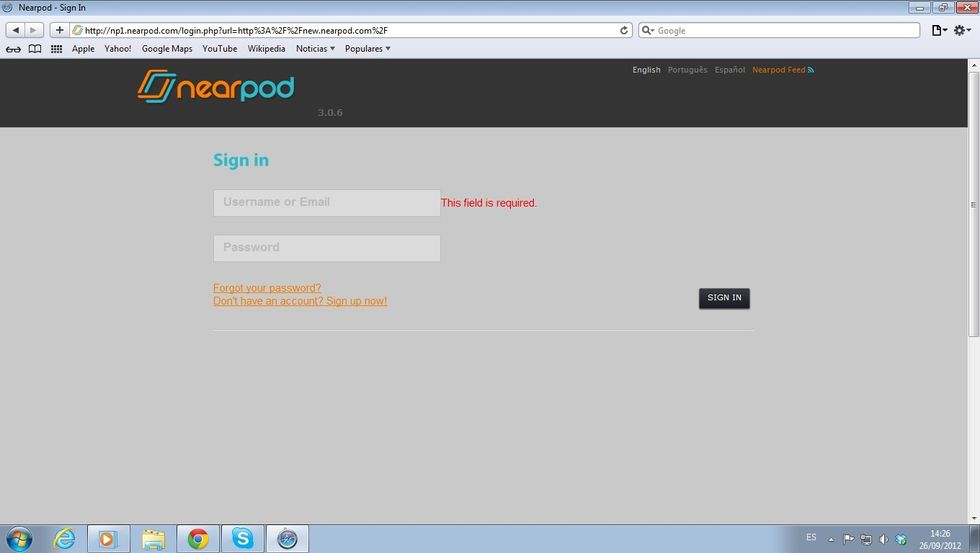Expand the Populares bookmarks folder
This screenshot has width=980, height=553.
368,49
